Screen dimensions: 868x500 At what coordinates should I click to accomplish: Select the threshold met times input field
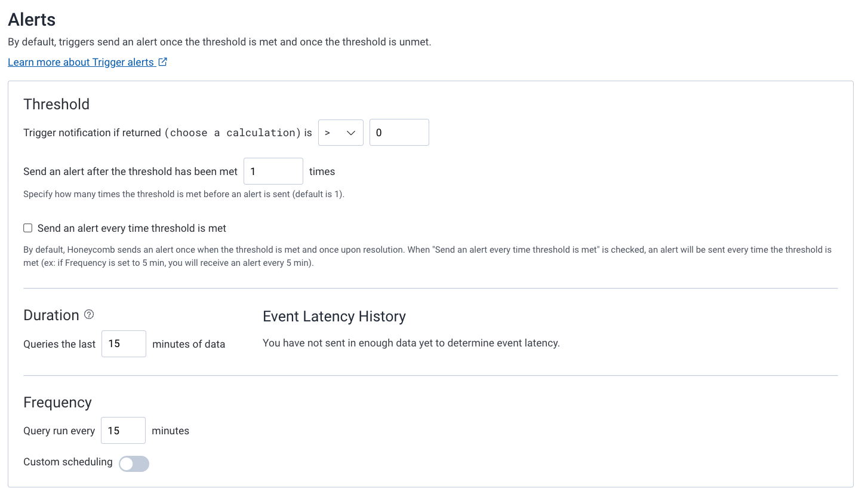point(273,171)
